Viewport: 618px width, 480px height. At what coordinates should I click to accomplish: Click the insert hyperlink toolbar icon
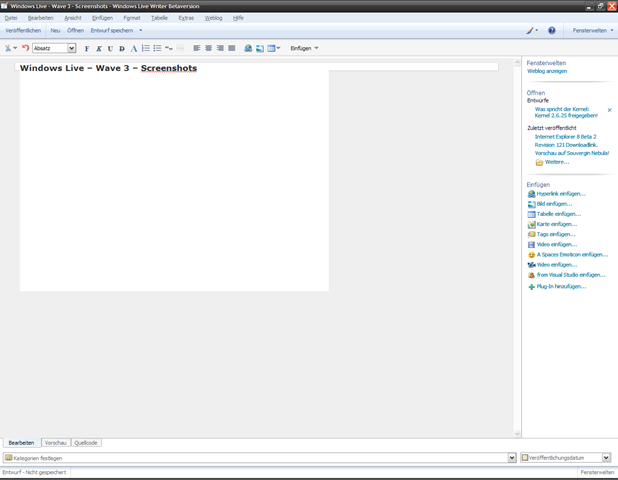248,48
